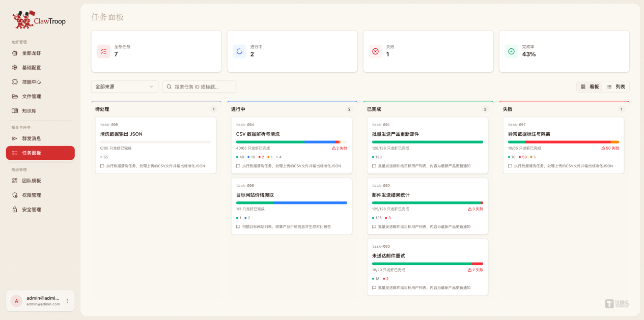The image size is (644, 320).
Task: Click the 进行中 status icon on stats card
Action: tap(239, 51)
